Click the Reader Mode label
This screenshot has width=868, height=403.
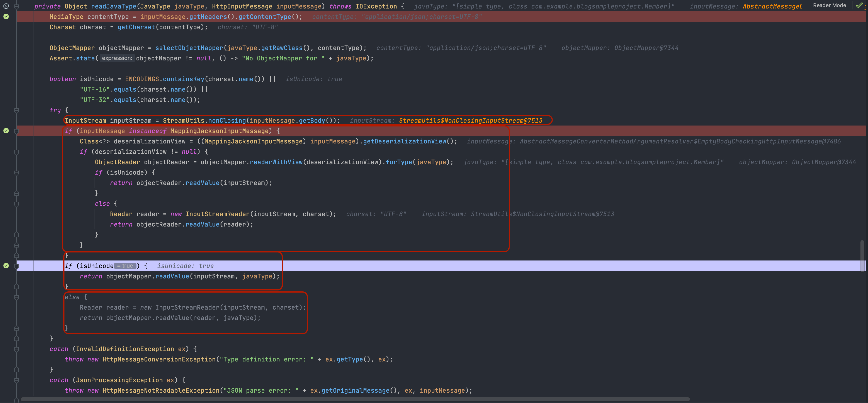pos(829,5)
